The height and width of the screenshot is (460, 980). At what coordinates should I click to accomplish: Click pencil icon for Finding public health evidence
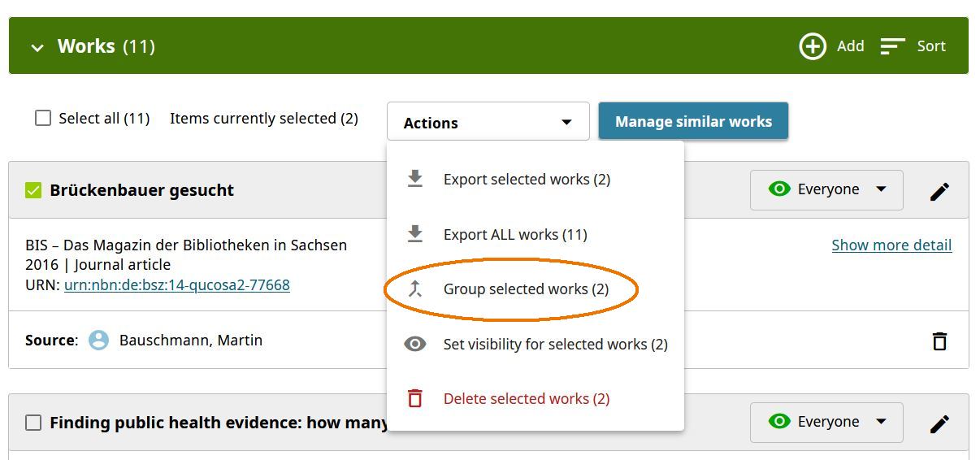(939, 424)
